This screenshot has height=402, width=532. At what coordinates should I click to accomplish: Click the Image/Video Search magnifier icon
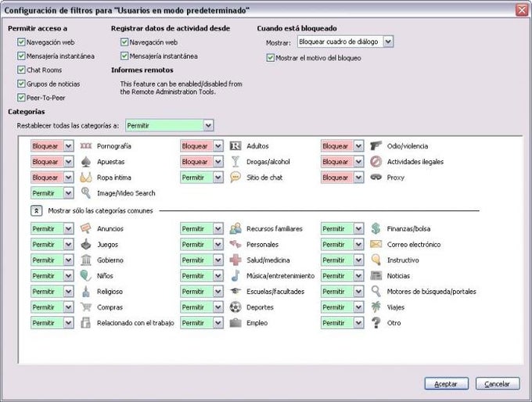tap(86, 193)
